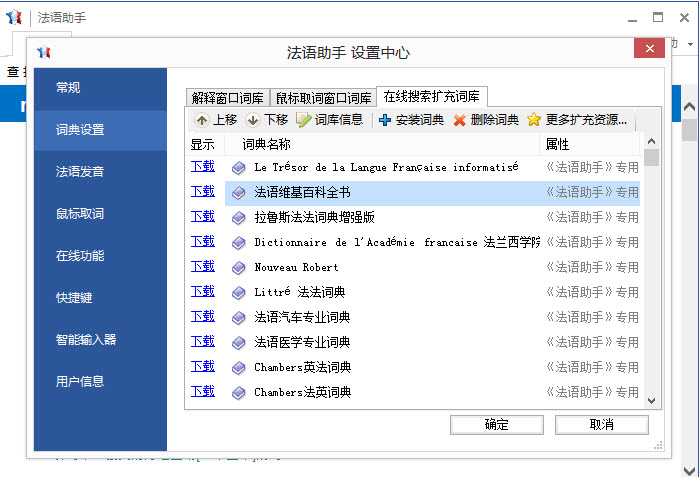
Task: Open 词库信息 dictionary info
Action: click(304, 120)
